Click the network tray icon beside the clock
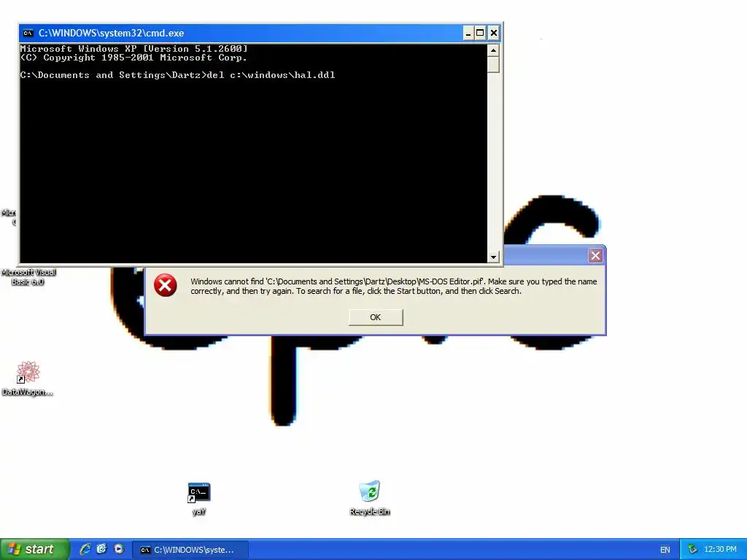The width and height of the screenshot is (747, 560). point(692,550)
